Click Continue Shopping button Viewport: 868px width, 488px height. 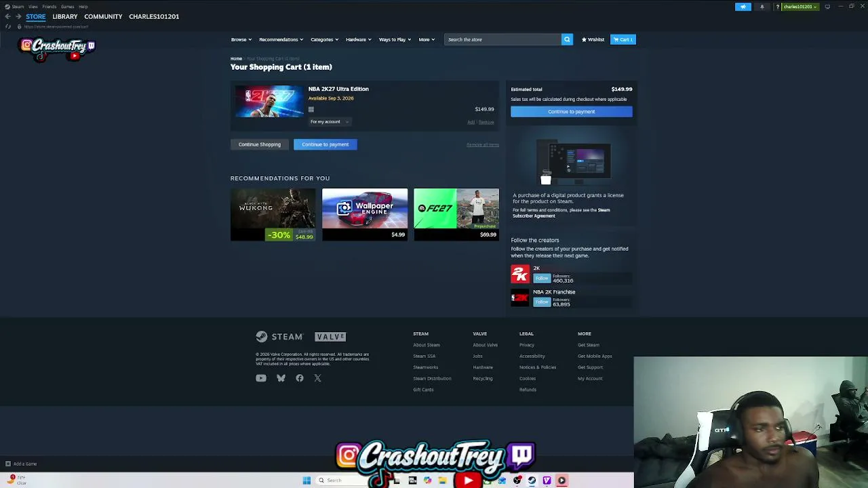[x=259, y=144]
